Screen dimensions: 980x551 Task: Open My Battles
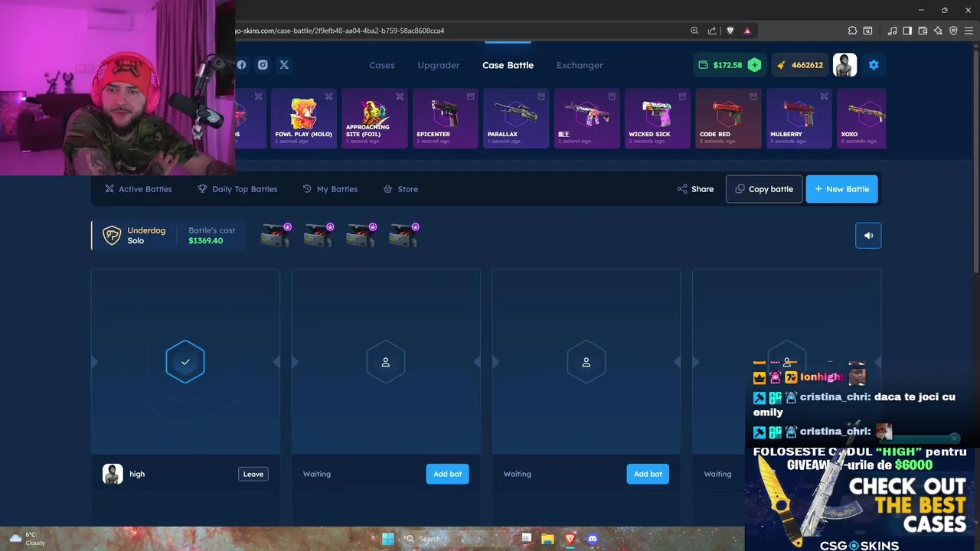coord(330,189)
